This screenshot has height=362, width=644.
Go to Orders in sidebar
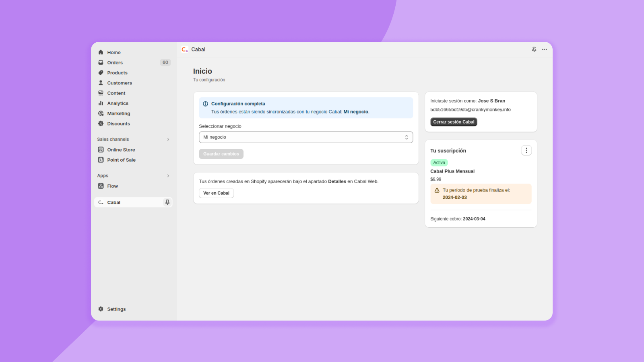click(115, 62)
